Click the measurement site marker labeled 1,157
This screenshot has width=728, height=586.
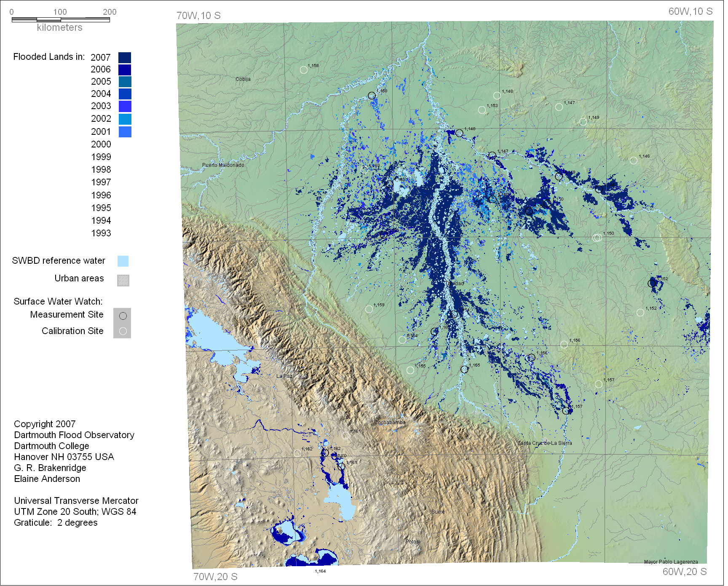(x=566, y=411)
